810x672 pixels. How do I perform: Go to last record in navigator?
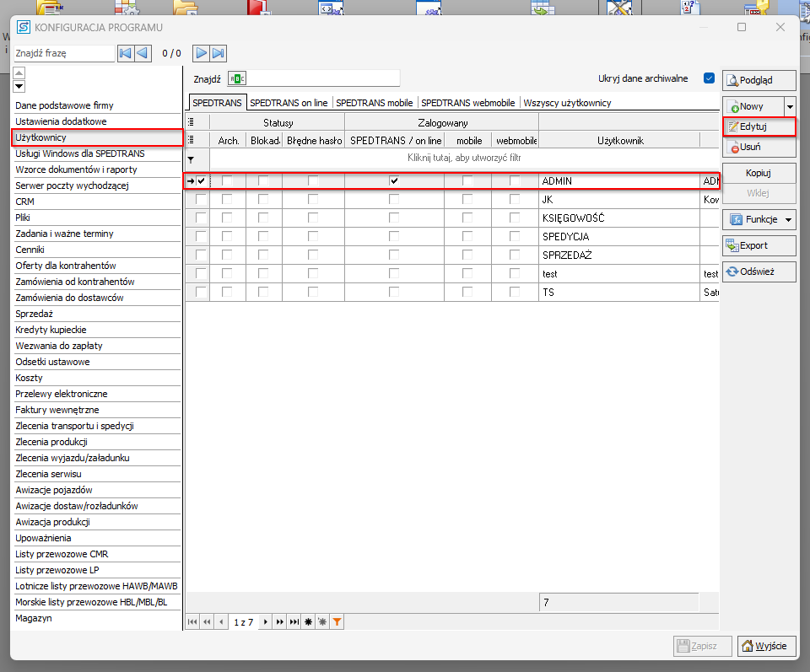[294, 621]
